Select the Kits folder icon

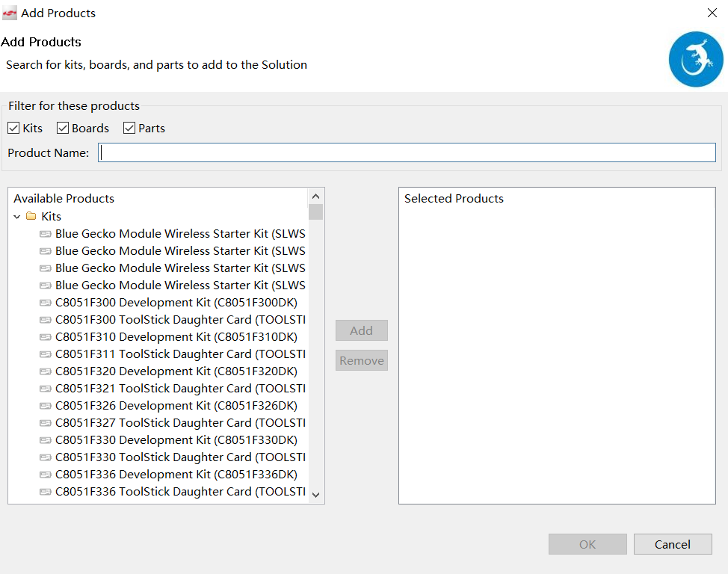(x=31, y=217)
